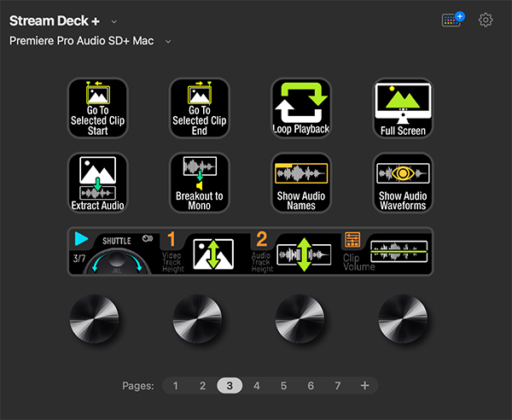The width and height of the screenshot is (512, 420).
Task: Select the Clip Volume touch strip segment
Action: click(387, 252)
